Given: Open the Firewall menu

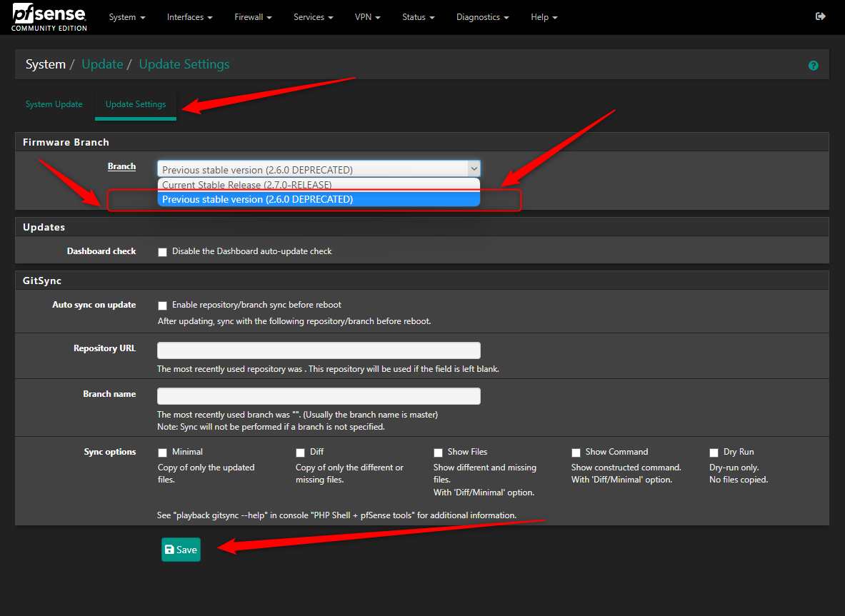Looking at the screenshot, I should pyautogui.click(x=254, y=17).
